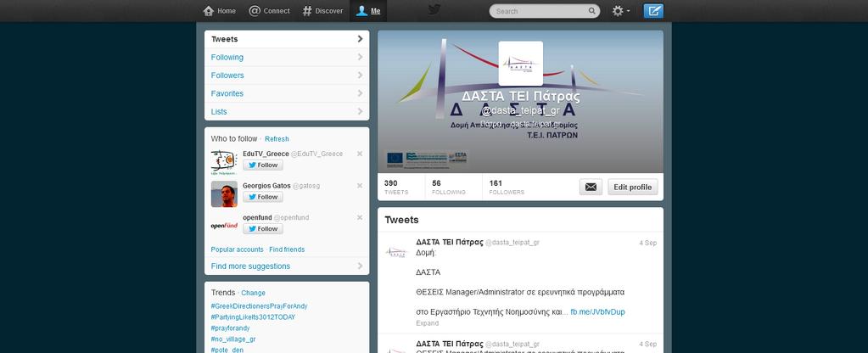Dismiss the openfund suggestion
Viewport: 868px width, 353px height.
tap(360, 217)
